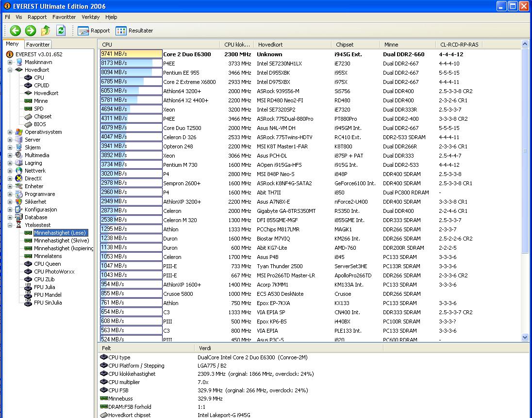
Task: Click the results list scroll-up arrow
Action: [x=525, y=44]
